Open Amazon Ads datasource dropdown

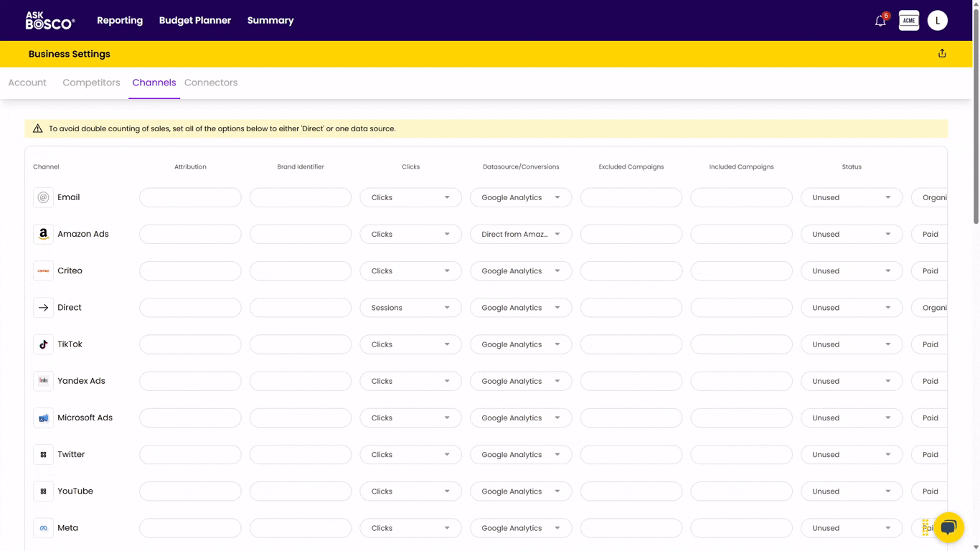point(521,234)
